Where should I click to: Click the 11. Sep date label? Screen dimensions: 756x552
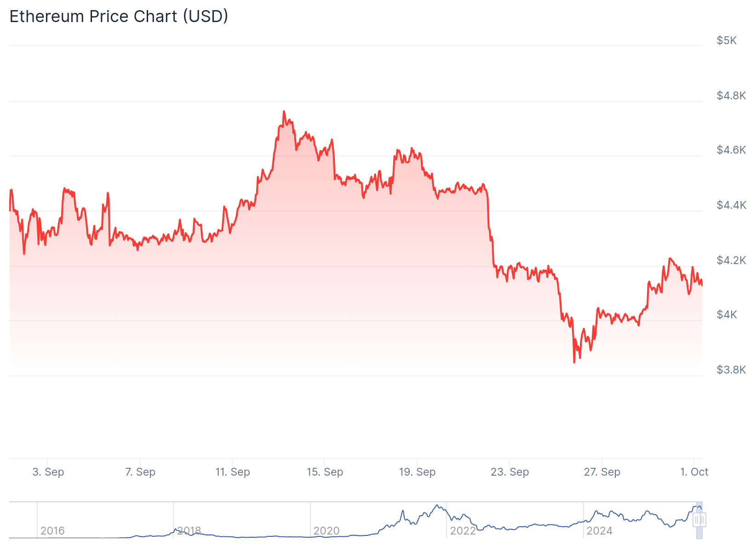tap(233, 472)
